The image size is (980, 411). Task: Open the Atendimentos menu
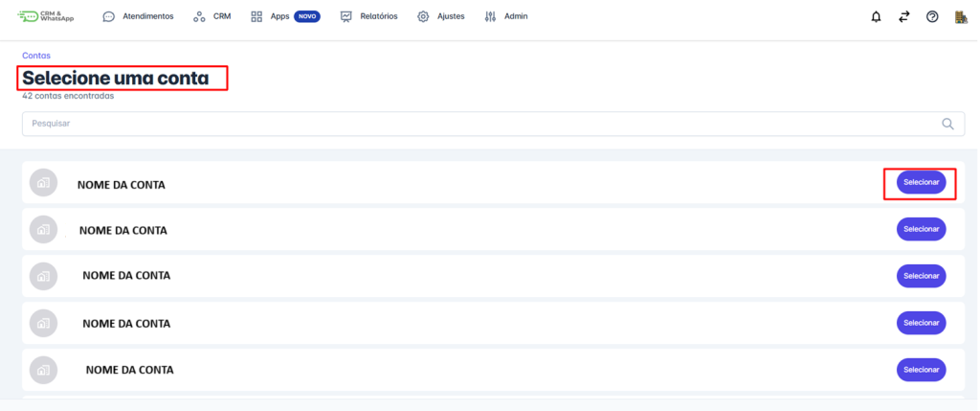138,16
